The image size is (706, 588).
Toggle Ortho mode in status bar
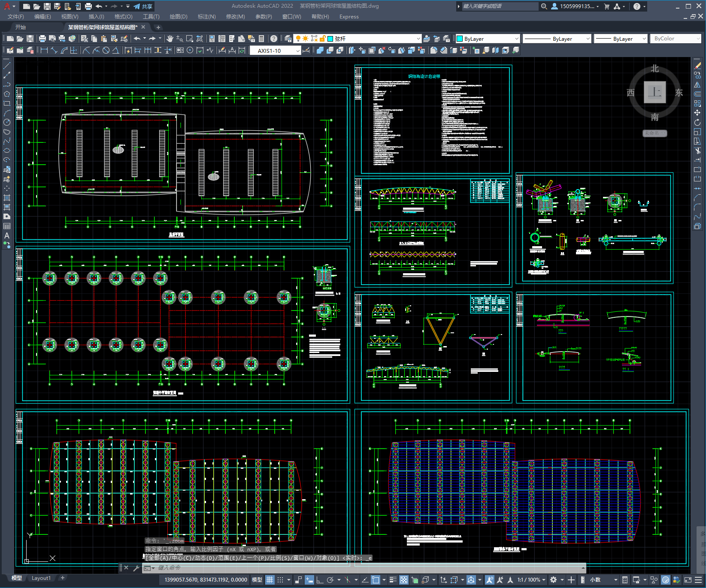pos(320,580)
